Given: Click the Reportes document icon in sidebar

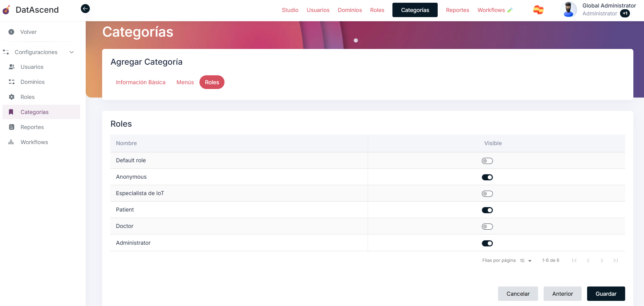Looking at the screenshot, I should point(12,127).
